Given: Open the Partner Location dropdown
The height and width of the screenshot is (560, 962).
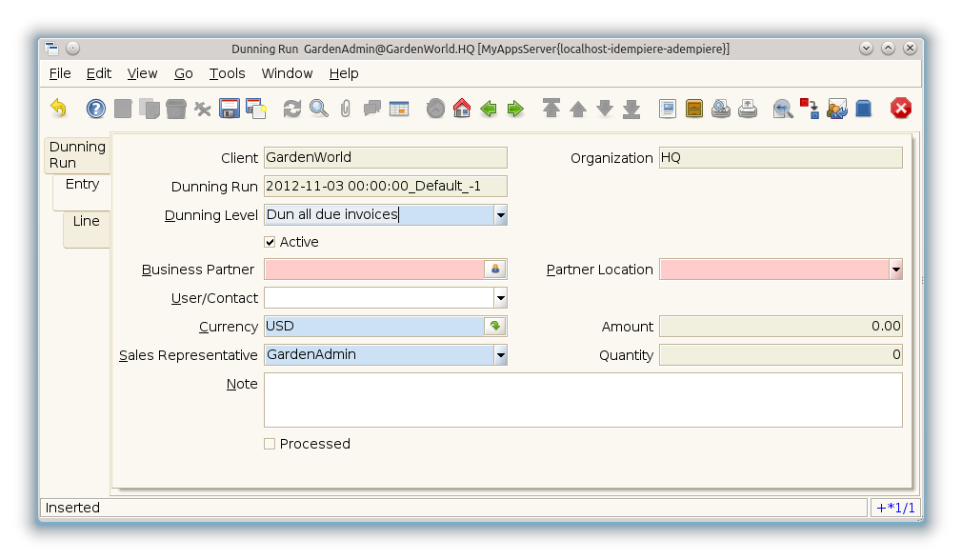Looking at the screenshot, I should (x=895, y=270).
